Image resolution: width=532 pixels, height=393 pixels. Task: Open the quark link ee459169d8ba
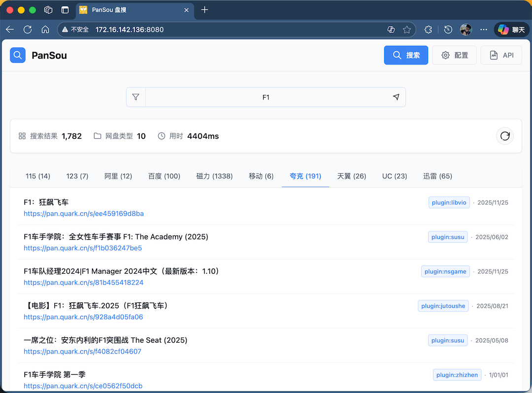click(84, 214)
